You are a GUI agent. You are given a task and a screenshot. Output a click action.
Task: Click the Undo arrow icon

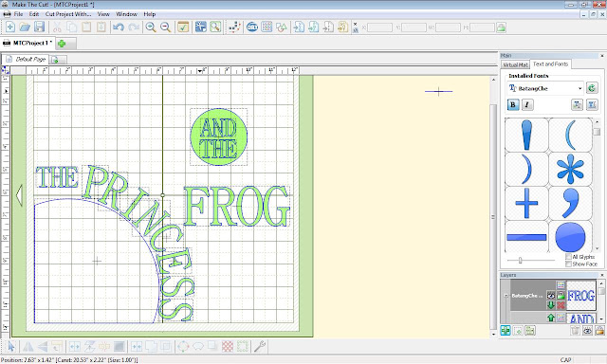[x=118, y=27]
